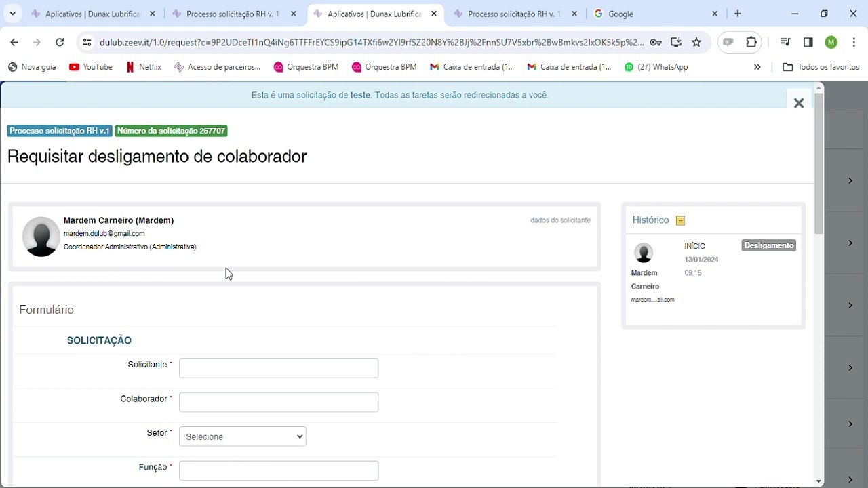Open first Caixa de entrada Gmail bookmark

(x=472, y=67)
